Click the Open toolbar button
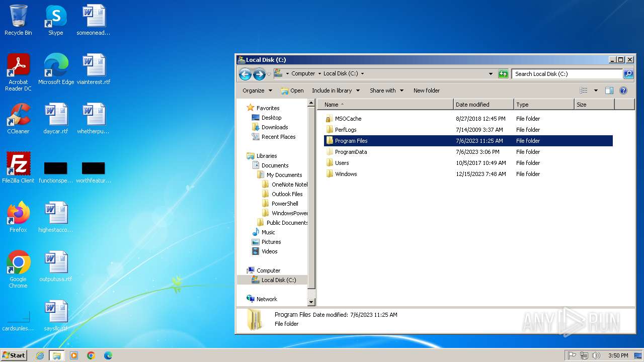Screen dimensions: 644x362 (x=292, y=90)
